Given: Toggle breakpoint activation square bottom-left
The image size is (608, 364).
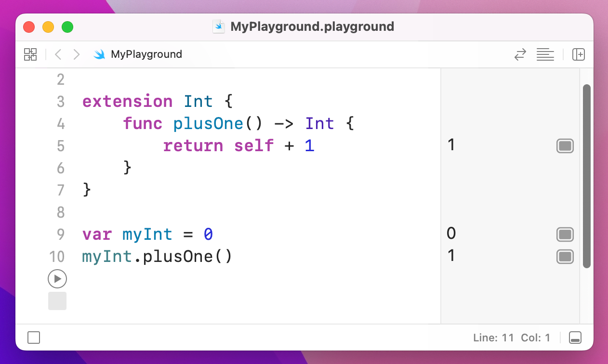Looking at the screenshot, I should pos(33,338).
